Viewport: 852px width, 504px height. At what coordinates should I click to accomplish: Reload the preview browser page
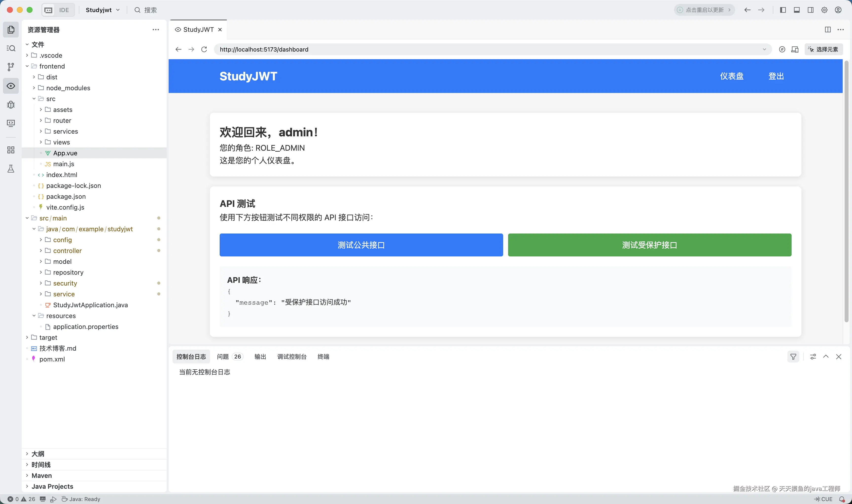[x=204, y=49]
